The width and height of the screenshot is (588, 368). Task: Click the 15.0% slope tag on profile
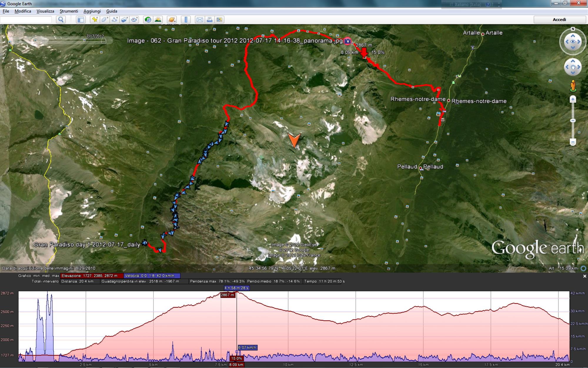(236, 358)
